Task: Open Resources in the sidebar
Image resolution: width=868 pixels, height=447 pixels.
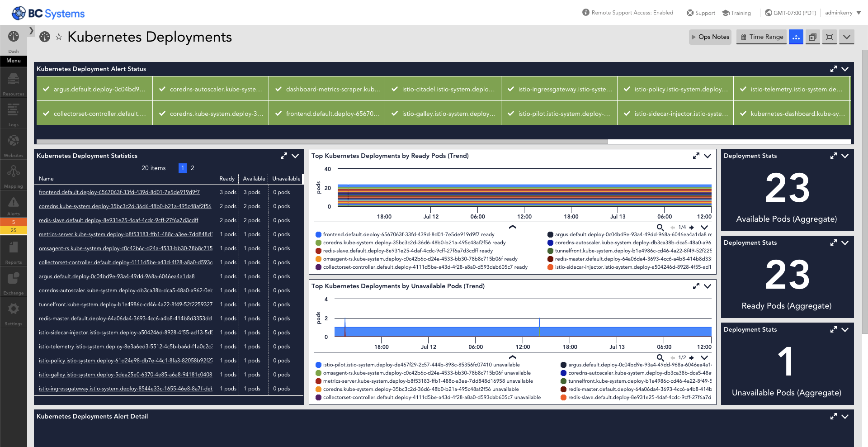Action: coord(14,84)
